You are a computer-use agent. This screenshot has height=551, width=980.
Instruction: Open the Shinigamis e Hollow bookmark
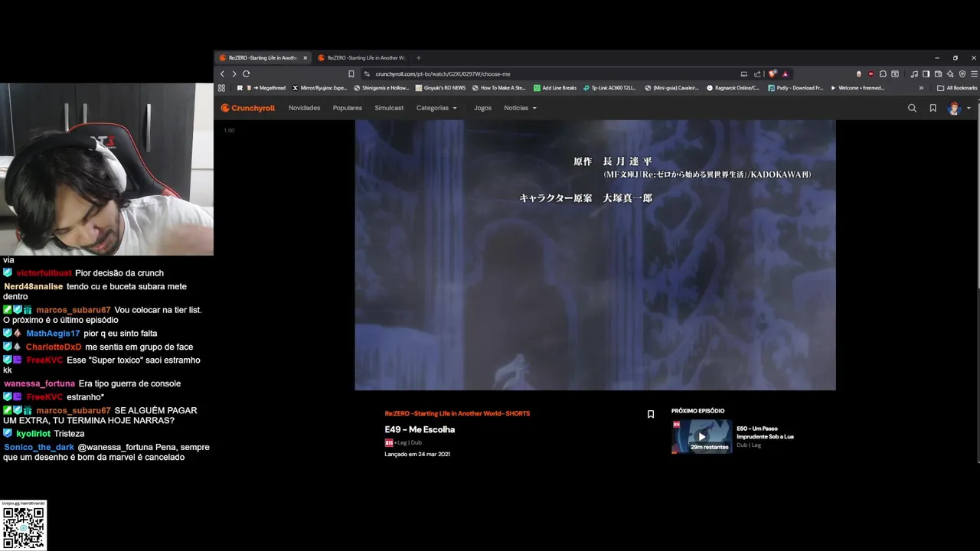click(x=381, y=88)
